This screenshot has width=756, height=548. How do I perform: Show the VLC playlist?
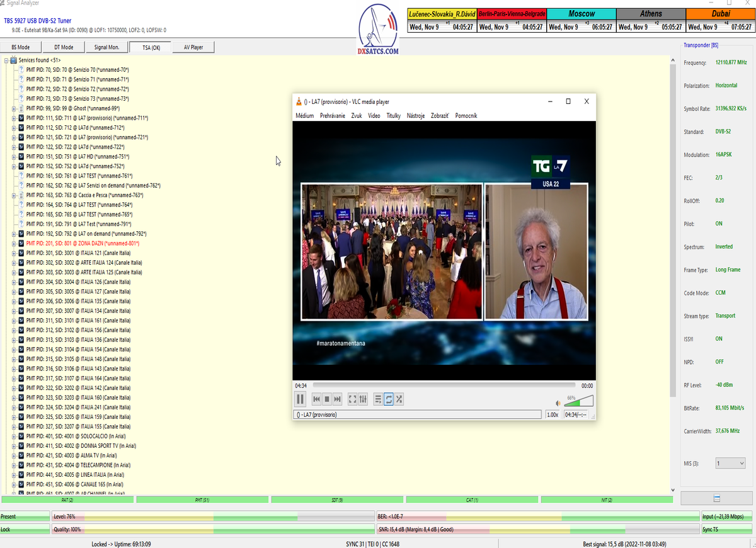[x=378, y=399]
